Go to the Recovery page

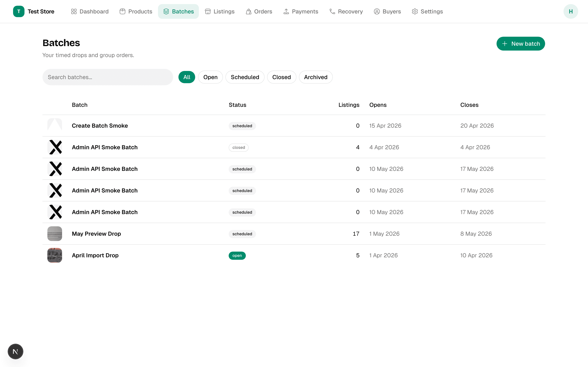click(x=346, y=11)
